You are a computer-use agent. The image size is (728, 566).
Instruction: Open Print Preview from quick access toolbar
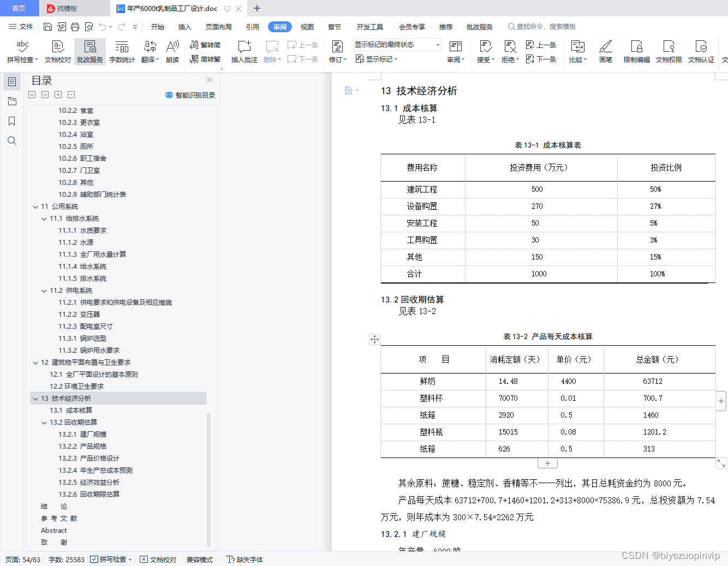pos(88,27)
